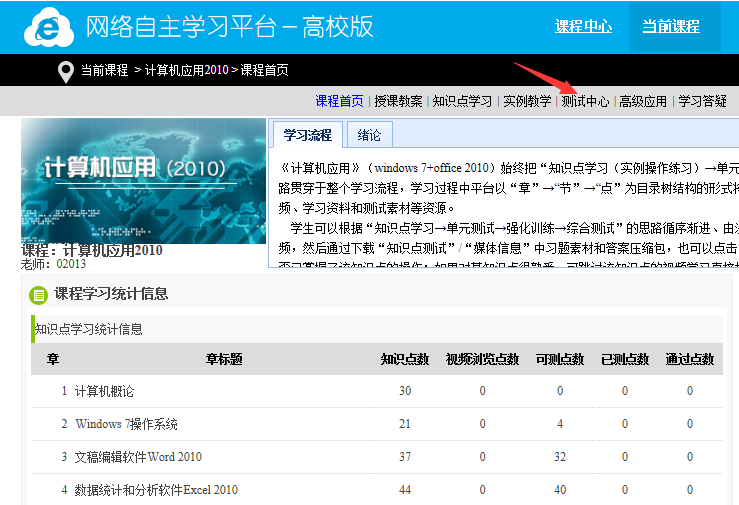Click testable points value 32 in Word 2010 row
The height and width of the screenshot is (505, 739).
(x=560, y=457)
